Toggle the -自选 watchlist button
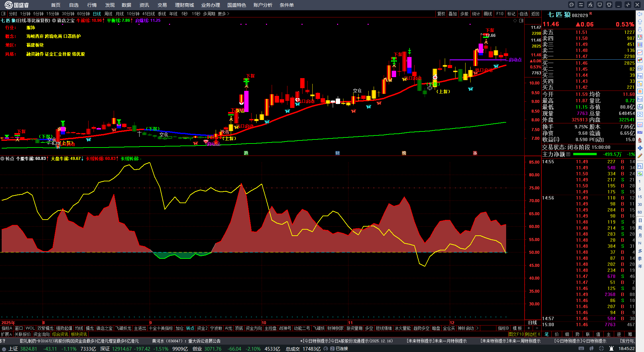This screenshot has width=644, height=352. pyautogui.click(x=523, y=14)
